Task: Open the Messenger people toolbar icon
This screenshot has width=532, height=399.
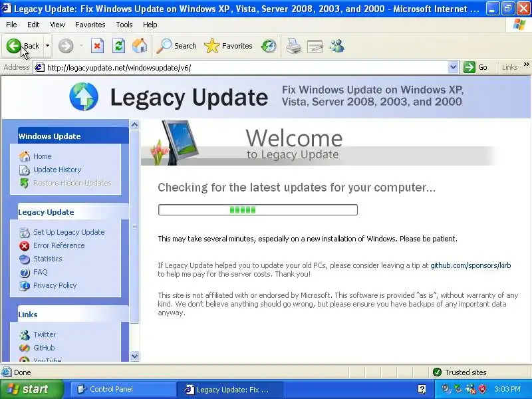Action: [337, 46]
